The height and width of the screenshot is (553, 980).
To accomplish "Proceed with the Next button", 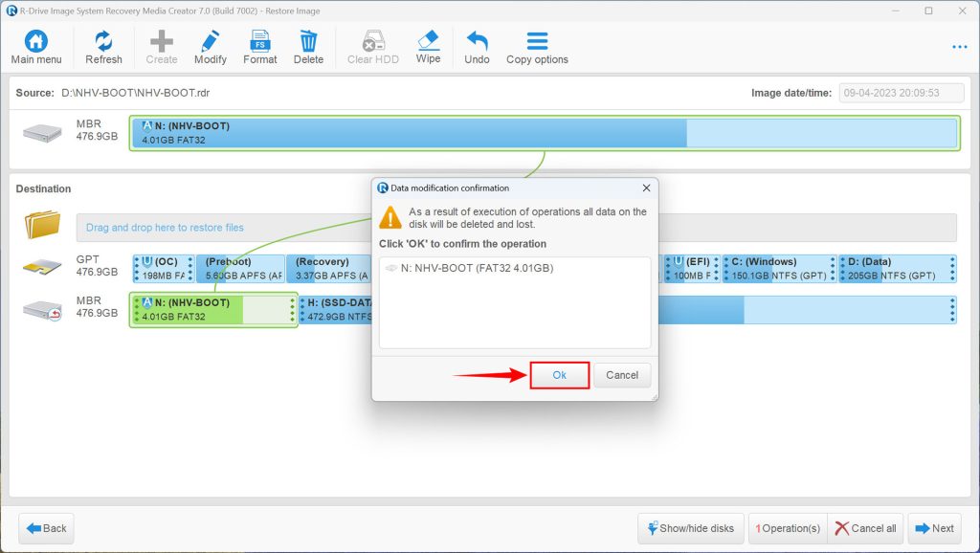I will pos(934,529).
